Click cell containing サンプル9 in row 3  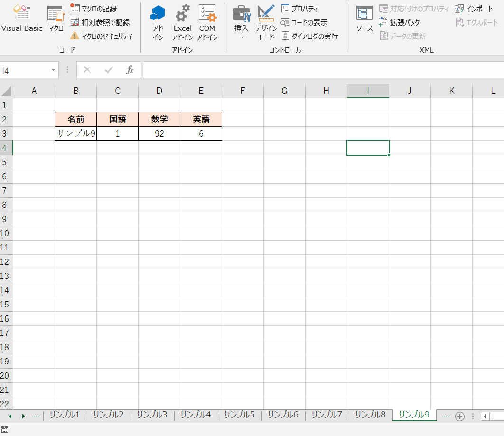point(76,133)
